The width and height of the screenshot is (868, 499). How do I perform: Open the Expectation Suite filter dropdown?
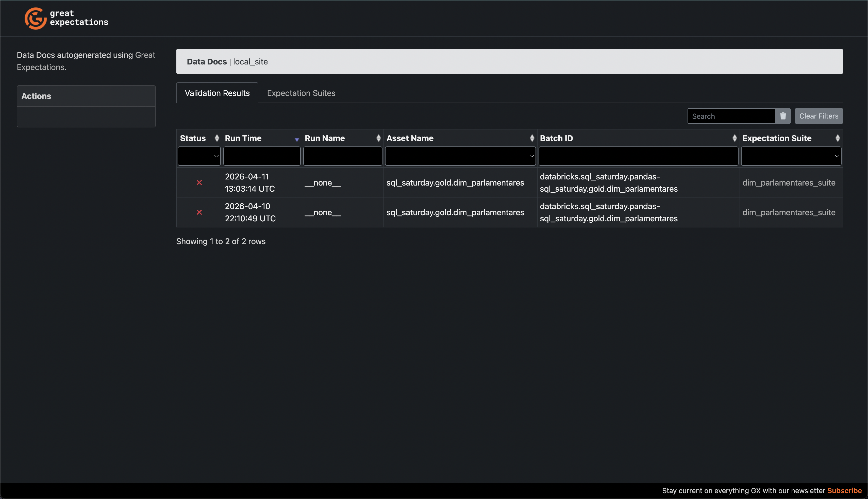click(x=791, y=156)
